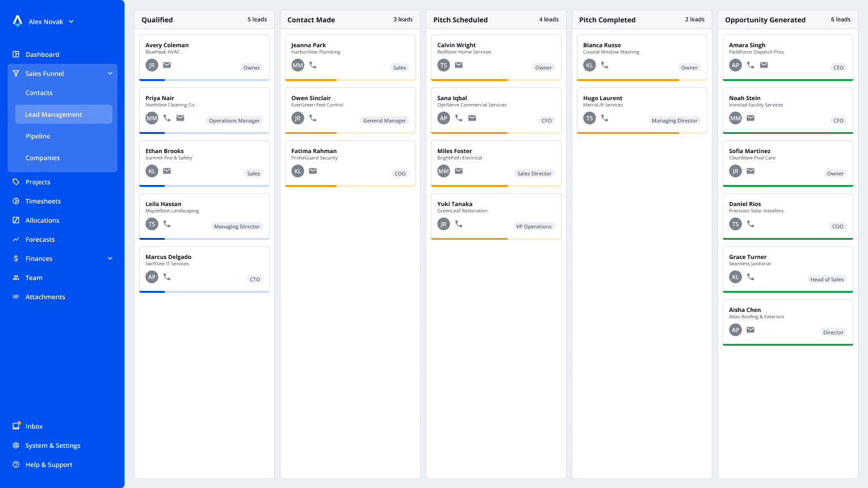Click progress bar on Bianca Russo card

click(x=642, y=80)
